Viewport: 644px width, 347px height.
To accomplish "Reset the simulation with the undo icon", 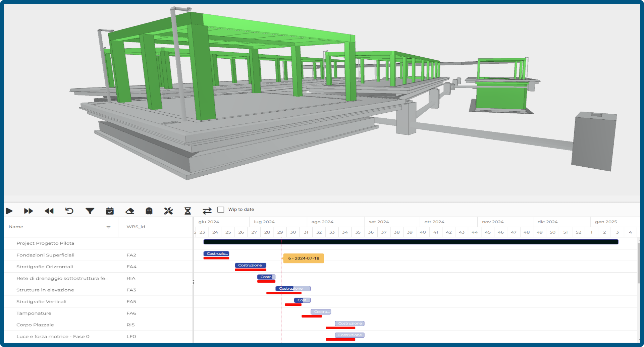I will [69, 211].
